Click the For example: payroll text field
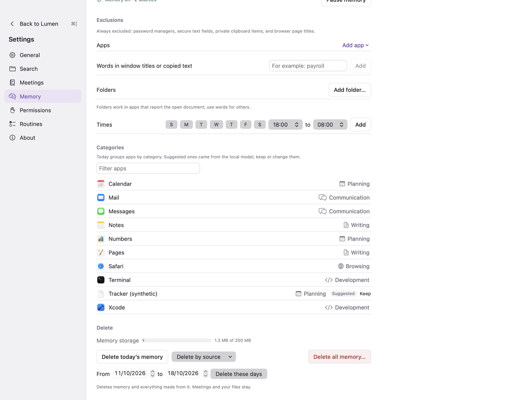The width and height of the screenshot is (532, 400). (x=308, y=66)
